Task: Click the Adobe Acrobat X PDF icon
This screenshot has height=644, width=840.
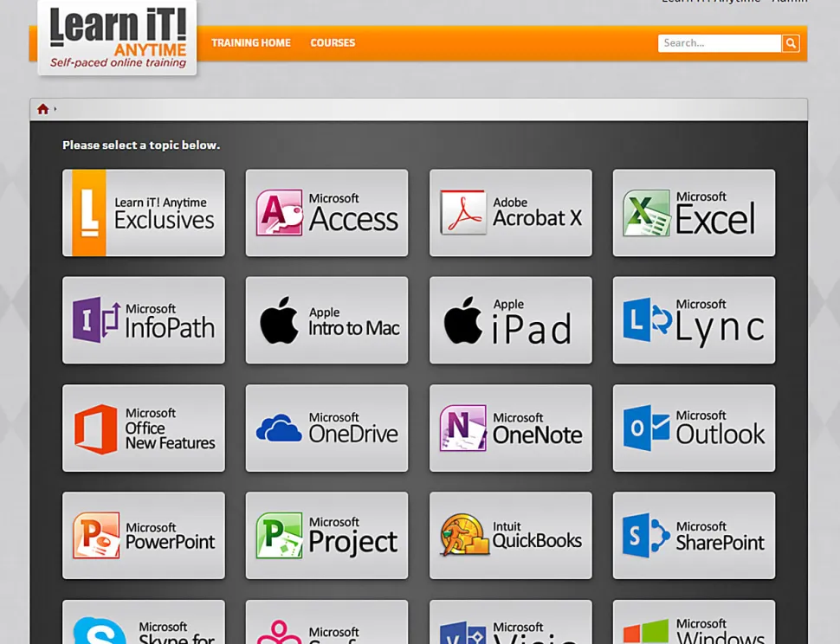Action: pos(462,213)
